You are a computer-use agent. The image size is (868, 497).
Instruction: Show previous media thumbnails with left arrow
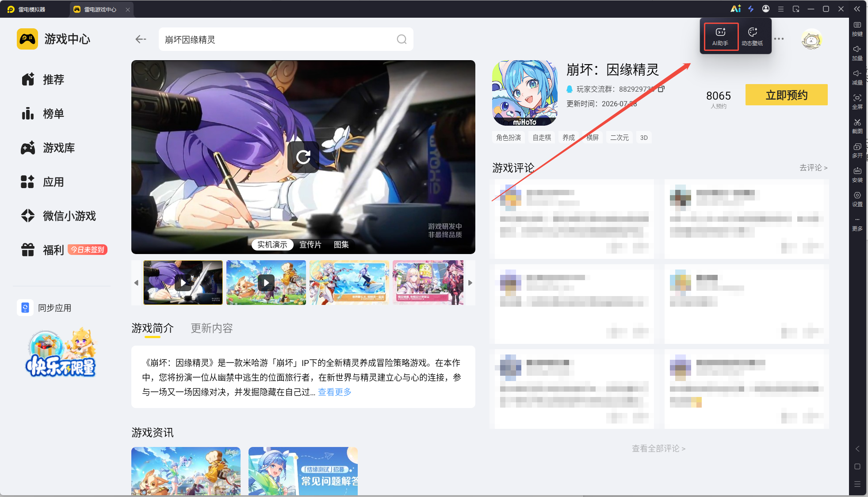tap(136, 282)
